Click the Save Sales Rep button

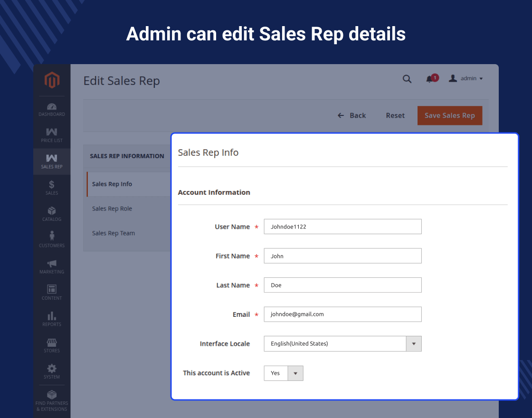click(x=449, y=116)
